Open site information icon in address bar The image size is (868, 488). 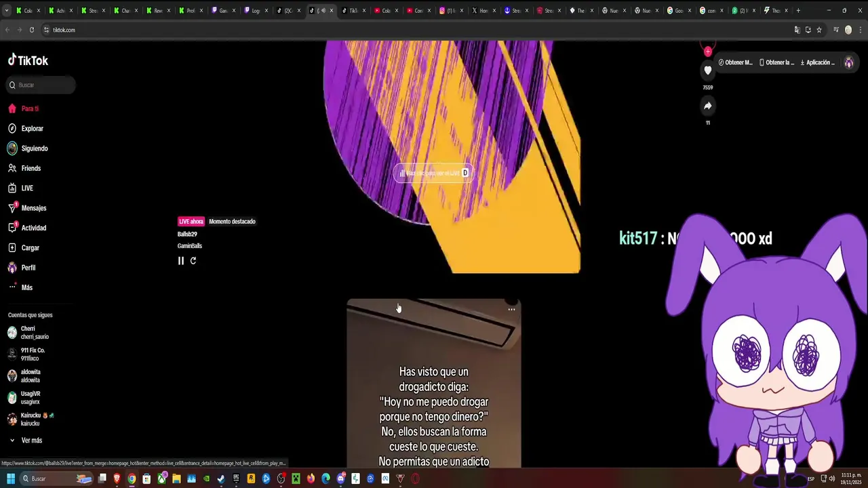(46, 30)
